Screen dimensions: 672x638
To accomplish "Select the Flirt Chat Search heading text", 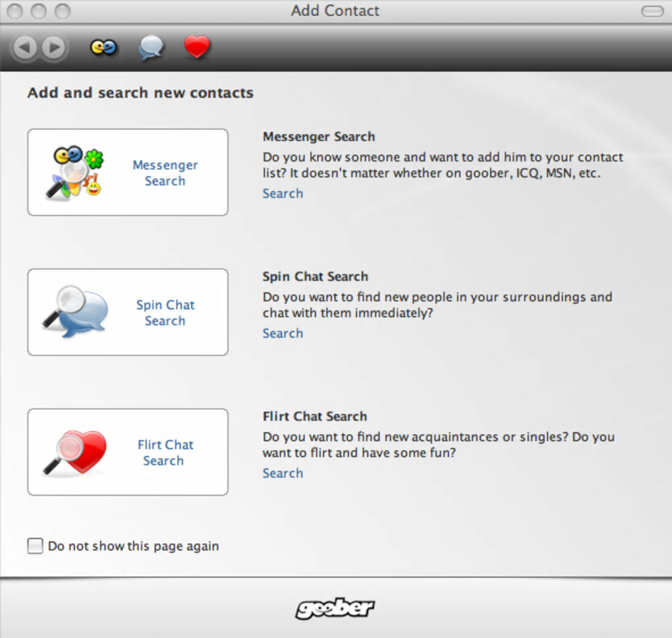I will pos(315,416).
